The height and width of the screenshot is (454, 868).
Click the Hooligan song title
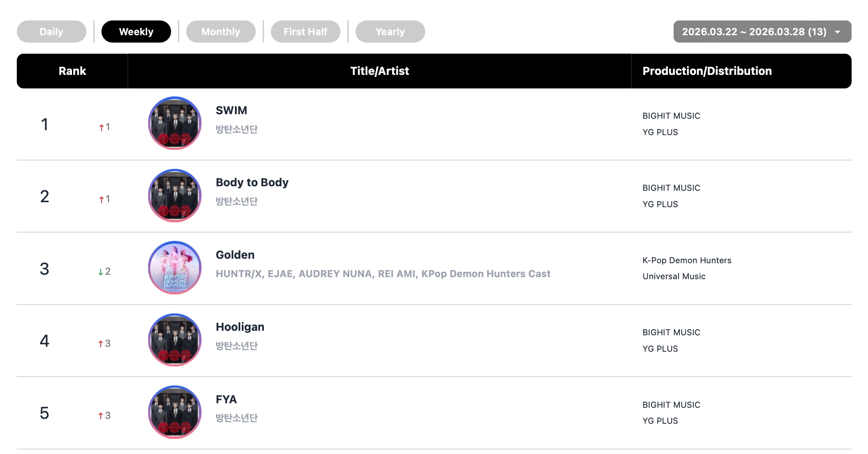[x=240, y=327]
